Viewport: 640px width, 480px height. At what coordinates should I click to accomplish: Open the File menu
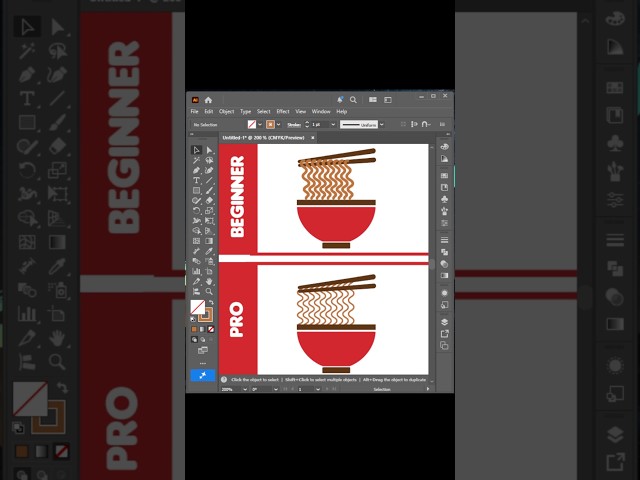tap(194, 111)
